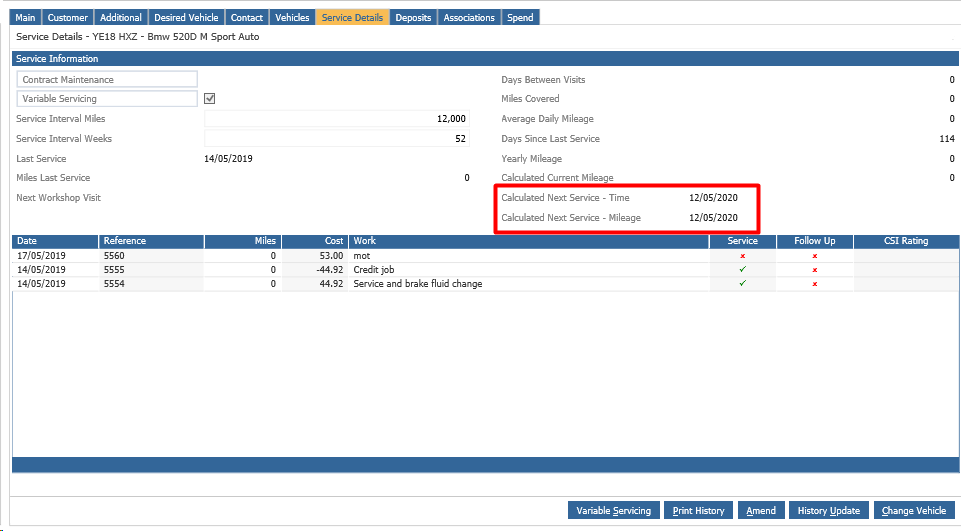Edit the Service Interval Miles field
961x531 pixels.
click(x=336, y=118)
